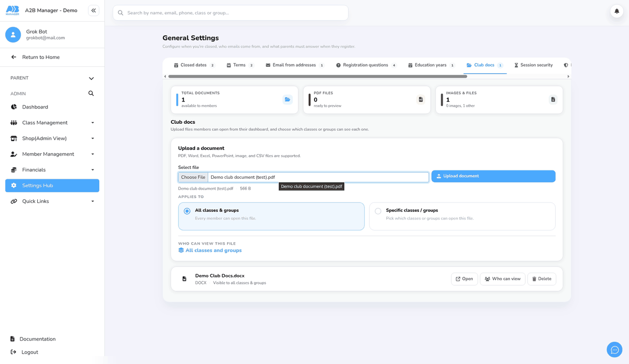Click the Return to Home arrow
Screen dimensions: 629x364
coord(14,57)
